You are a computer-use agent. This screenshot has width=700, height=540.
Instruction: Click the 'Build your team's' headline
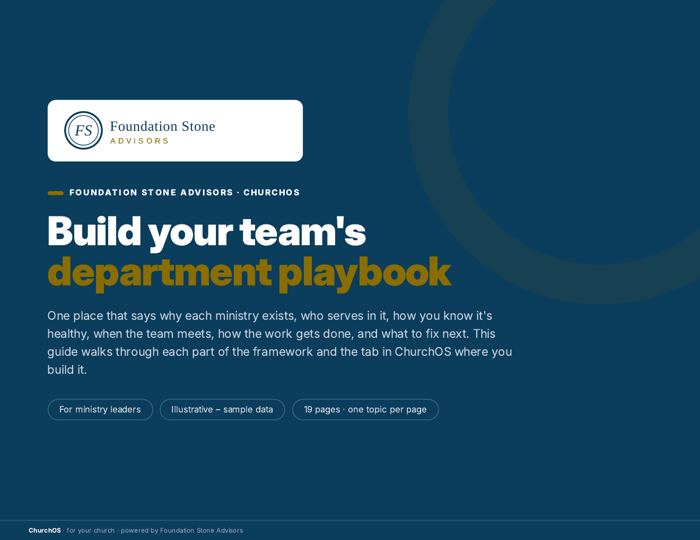click(207, 232)
